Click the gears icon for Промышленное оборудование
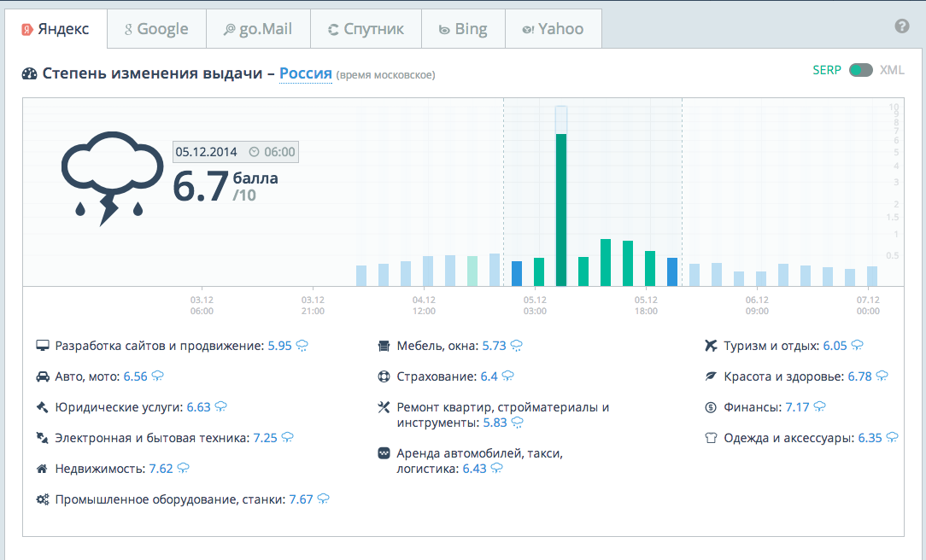 pyautogui.click(x=42, y=499)
